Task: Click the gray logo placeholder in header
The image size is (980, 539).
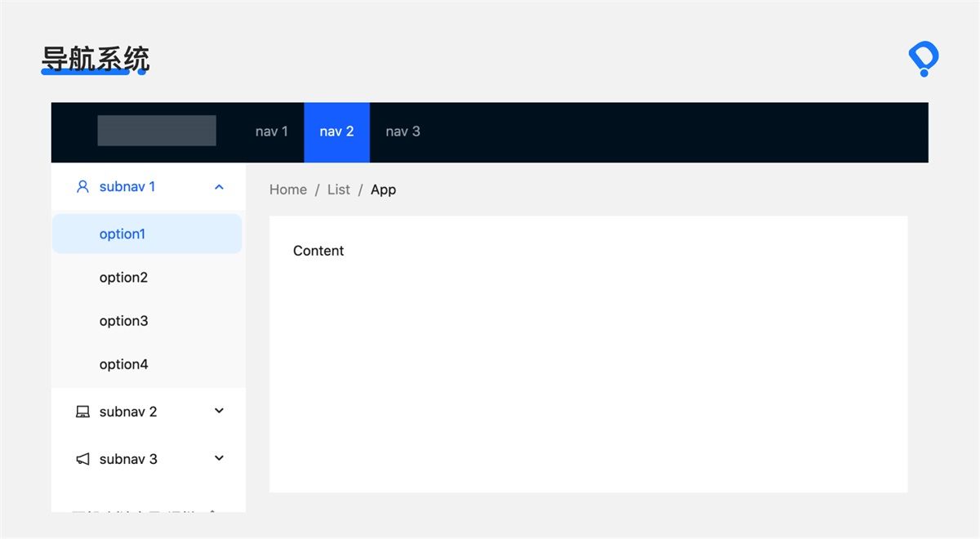Action: click(x=157, y=131)
